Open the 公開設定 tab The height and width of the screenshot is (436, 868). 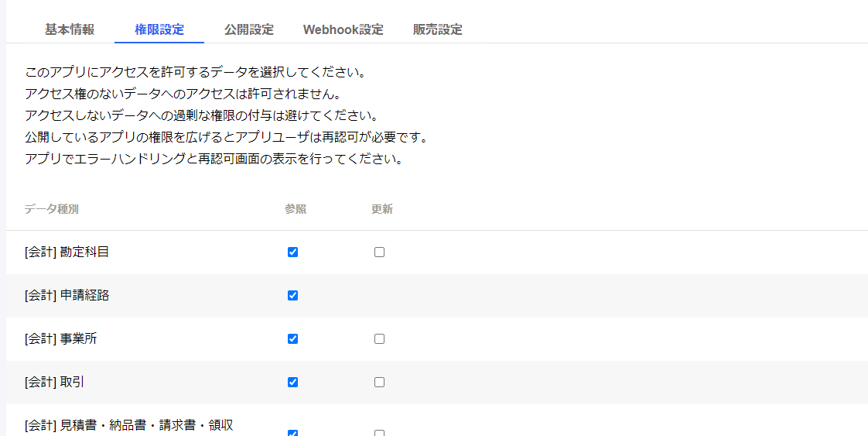(249, 29)
